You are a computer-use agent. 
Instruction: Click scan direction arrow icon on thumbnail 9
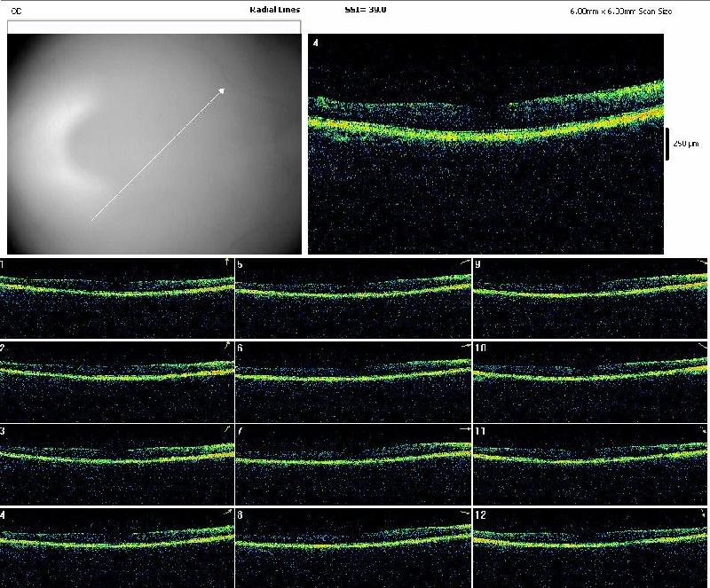point(701,263)
